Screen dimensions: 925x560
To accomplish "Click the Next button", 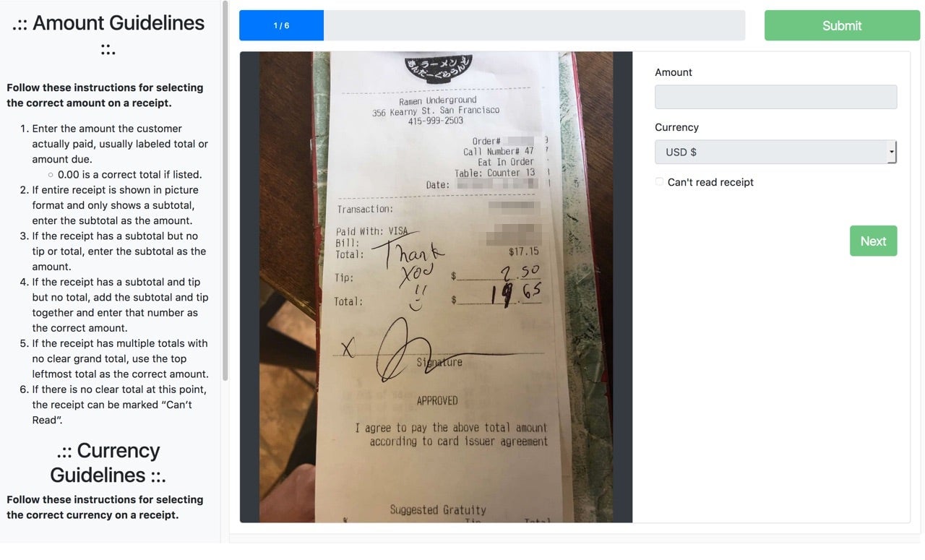I will tap(873, 241).
